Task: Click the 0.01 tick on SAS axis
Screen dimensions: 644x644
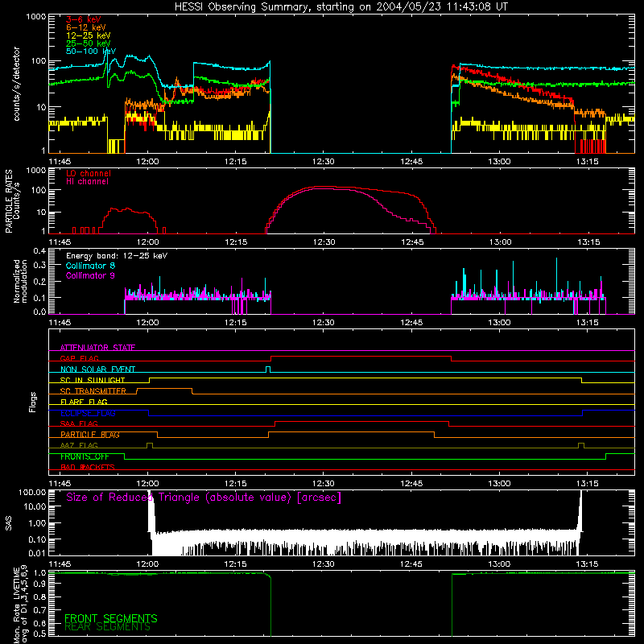Action: tap(37, 553)
